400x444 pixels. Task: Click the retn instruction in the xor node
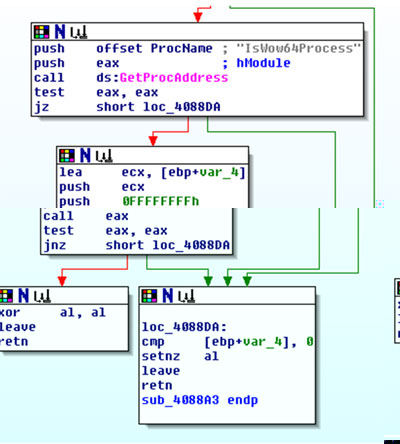[x=14, y=342]
